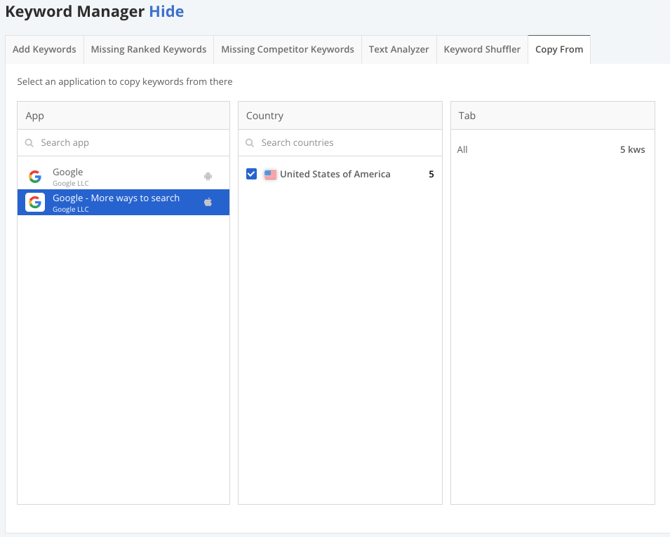Click the magnifier icon in the app search
This screenshot has width=670, height=537.
click(31, 143)
